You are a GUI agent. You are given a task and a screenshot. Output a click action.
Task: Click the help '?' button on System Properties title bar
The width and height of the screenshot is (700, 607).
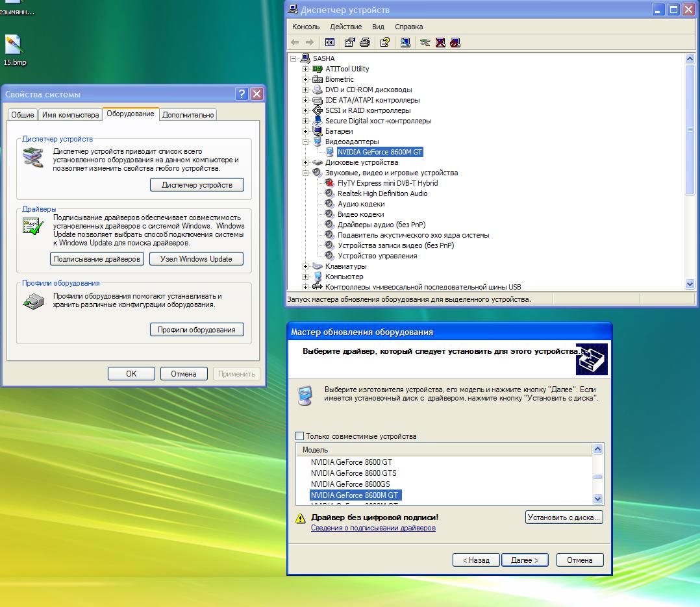click(242, 93)
